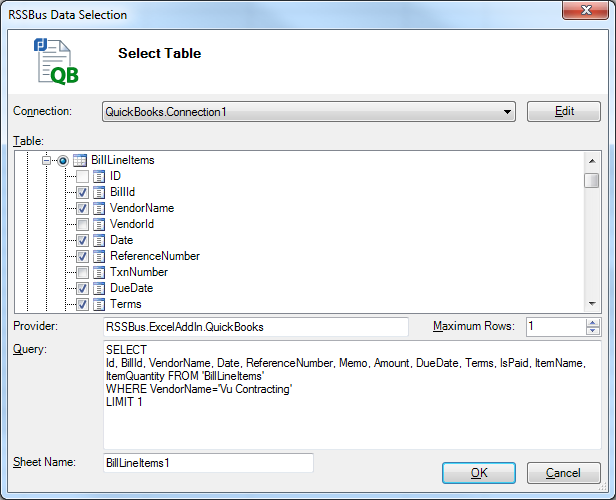Click the column icon beside VendorName

point(99,208)
